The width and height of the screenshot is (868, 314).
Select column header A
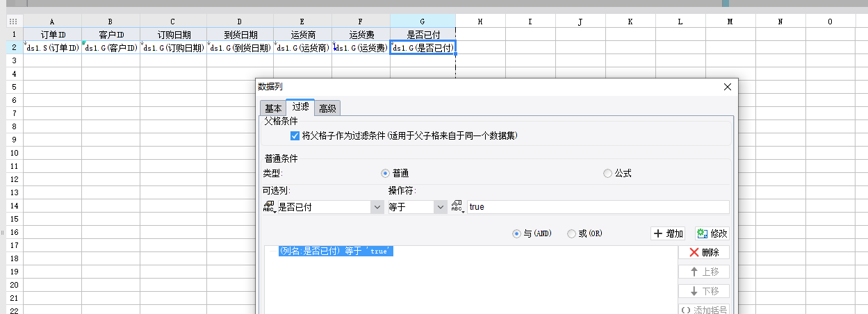click(x=53, y=22)
